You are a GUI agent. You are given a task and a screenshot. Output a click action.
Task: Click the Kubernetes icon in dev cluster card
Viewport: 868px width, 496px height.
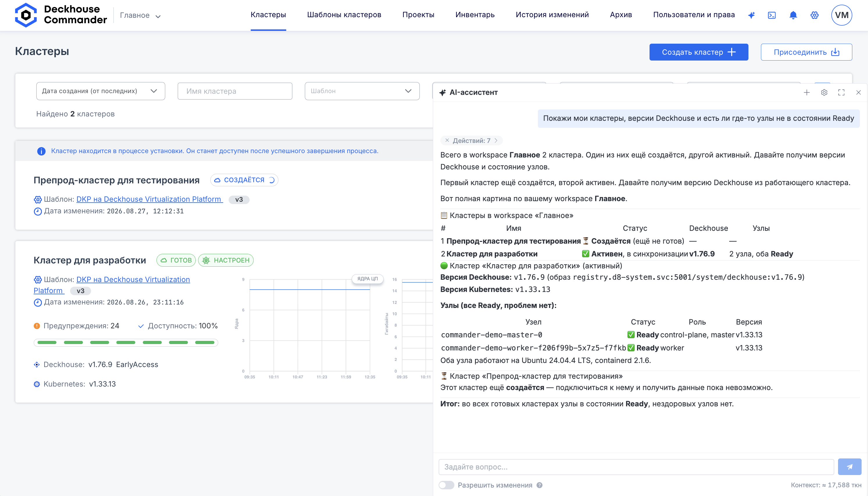(x=37, y=384)
